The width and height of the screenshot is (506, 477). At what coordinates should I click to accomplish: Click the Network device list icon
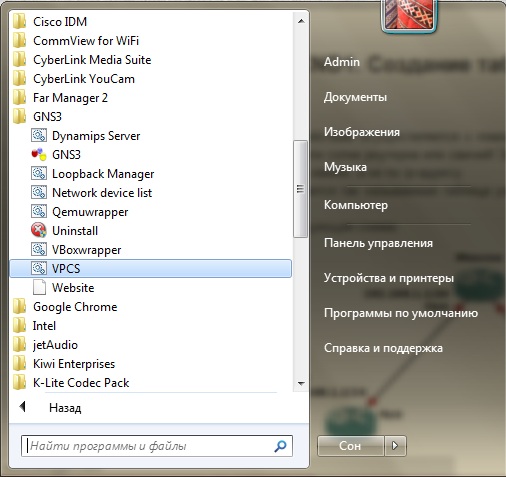[x=39, y=193]
